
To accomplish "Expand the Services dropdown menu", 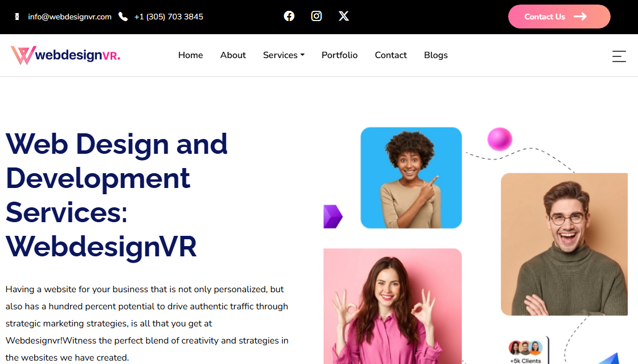I will pos(284,55).
